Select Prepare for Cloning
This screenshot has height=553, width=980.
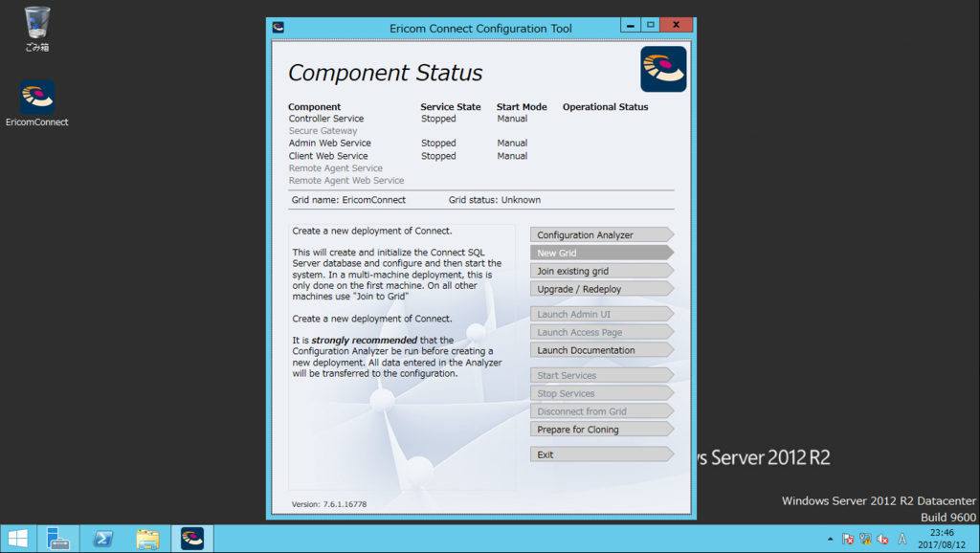coord(602,430)
